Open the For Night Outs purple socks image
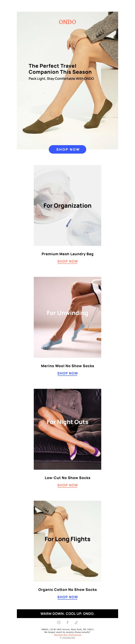Image resolution: width=135 pixels, height=644 pixels. (x=67, y=429)
